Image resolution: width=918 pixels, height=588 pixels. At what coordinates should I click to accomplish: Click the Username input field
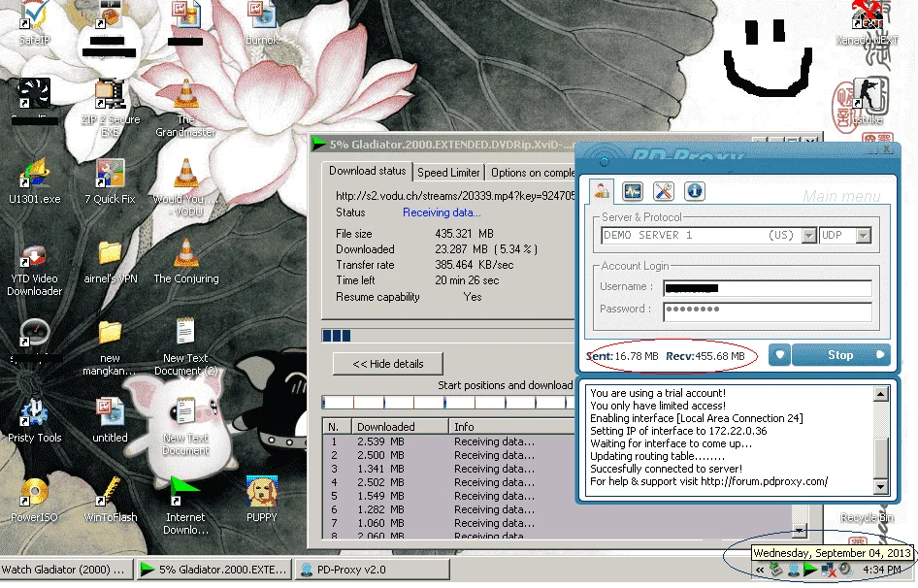[x=768, y=287]
